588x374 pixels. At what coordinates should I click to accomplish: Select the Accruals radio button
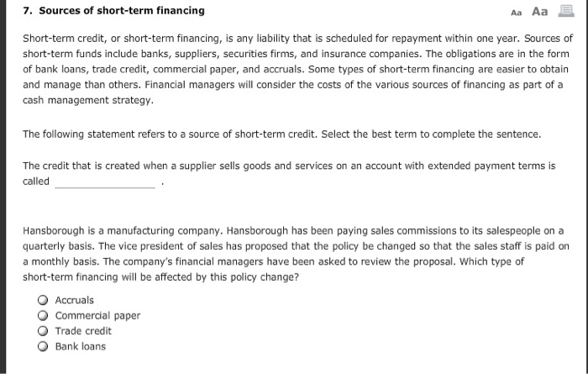pyautogui.click(x=42, y=300)
